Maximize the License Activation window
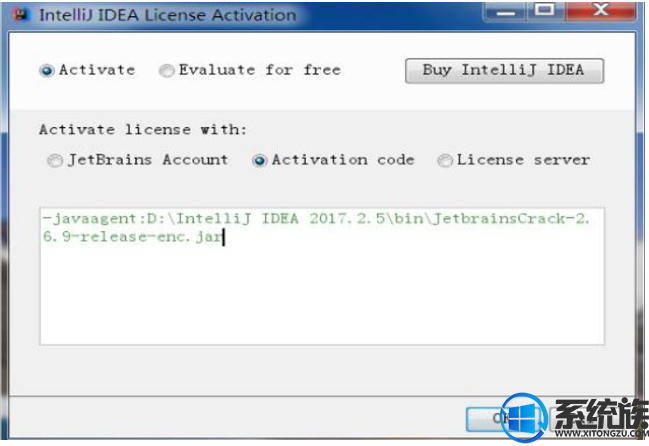The height and width of the screenshot is (446, 649). 545,11
